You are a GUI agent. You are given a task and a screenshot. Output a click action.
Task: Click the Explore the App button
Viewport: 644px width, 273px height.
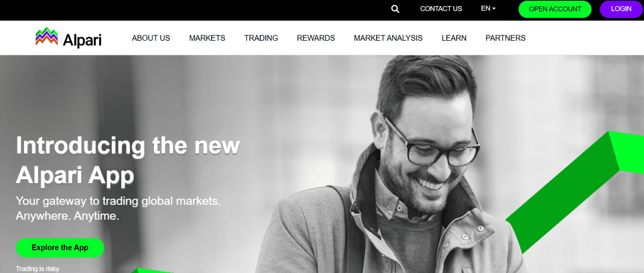(60, 248)
